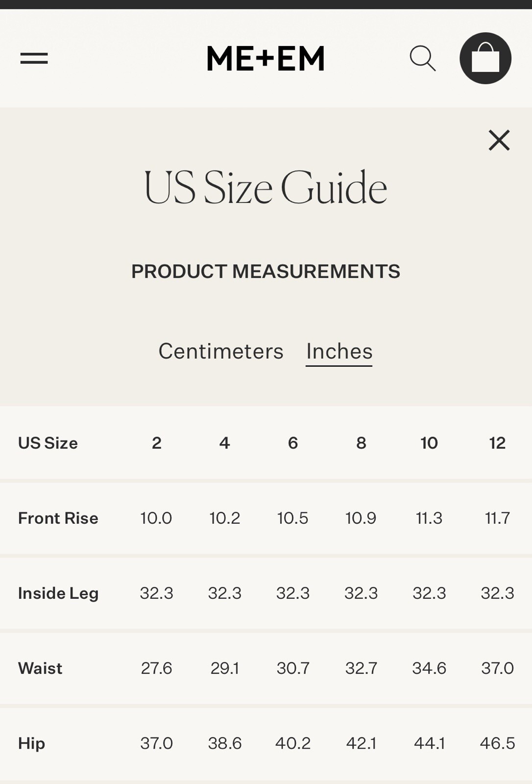
Task: Go to ME+EM home logo
Action: point(266,59)
